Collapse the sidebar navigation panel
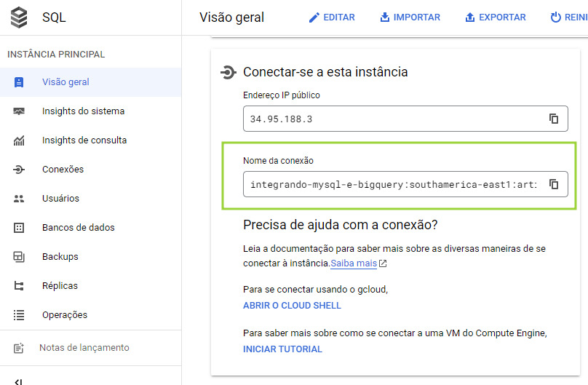The image size is (588, 385). coord(18,381)
